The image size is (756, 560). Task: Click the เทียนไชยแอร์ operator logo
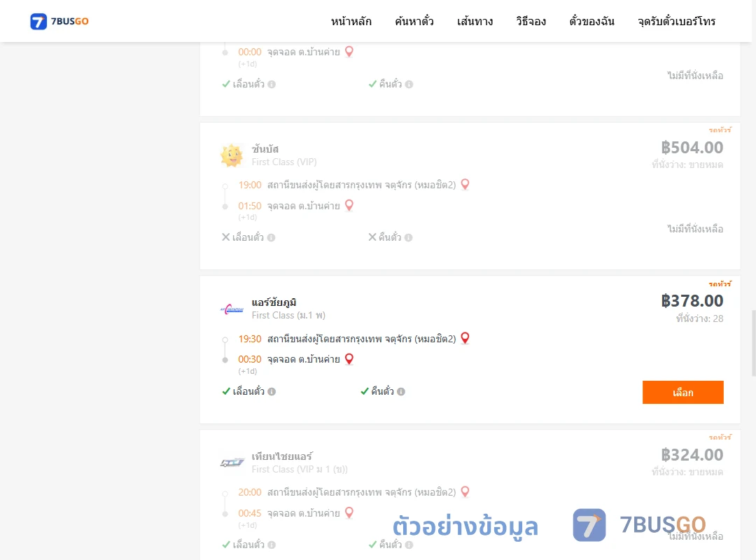tap(232, 463)
